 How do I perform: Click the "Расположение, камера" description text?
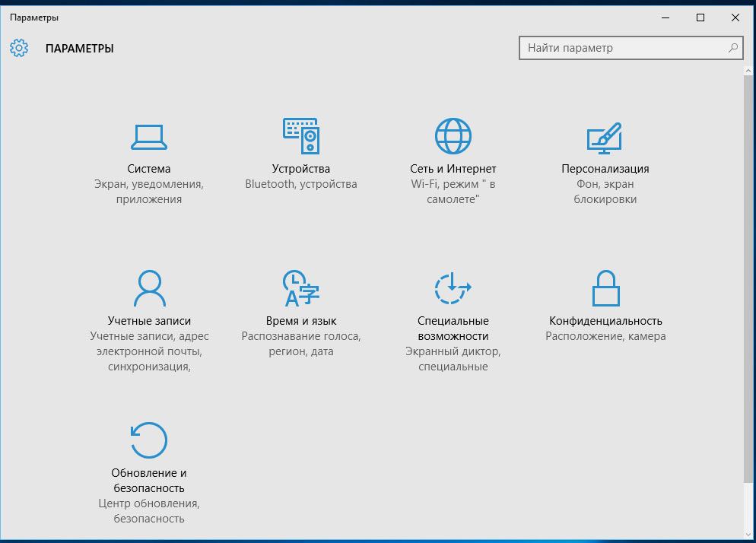click(x=605, y=336)
